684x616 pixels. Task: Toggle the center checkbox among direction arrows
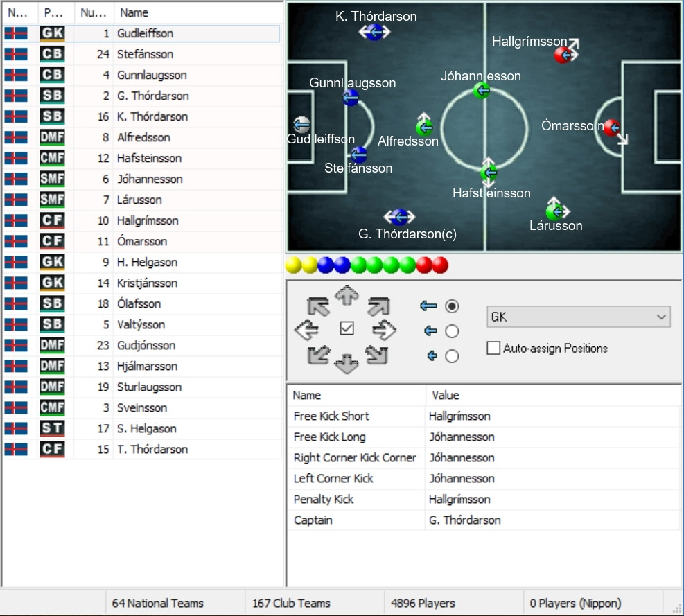[347, 328]
